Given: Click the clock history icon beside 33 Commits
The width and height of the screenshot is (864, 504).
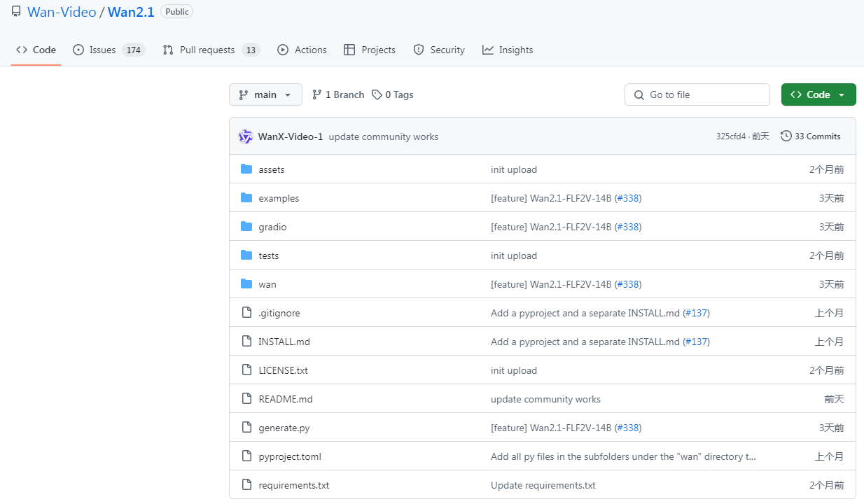Looking at the screenshot, I should point(786,136).
